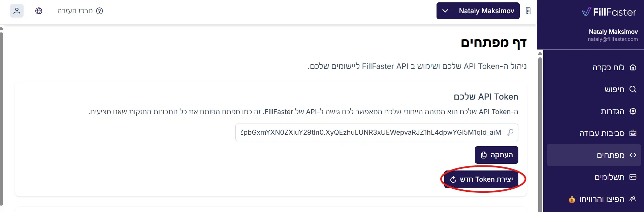Click the key icon in token field
644x212 pixels.
tap(510, 132)
